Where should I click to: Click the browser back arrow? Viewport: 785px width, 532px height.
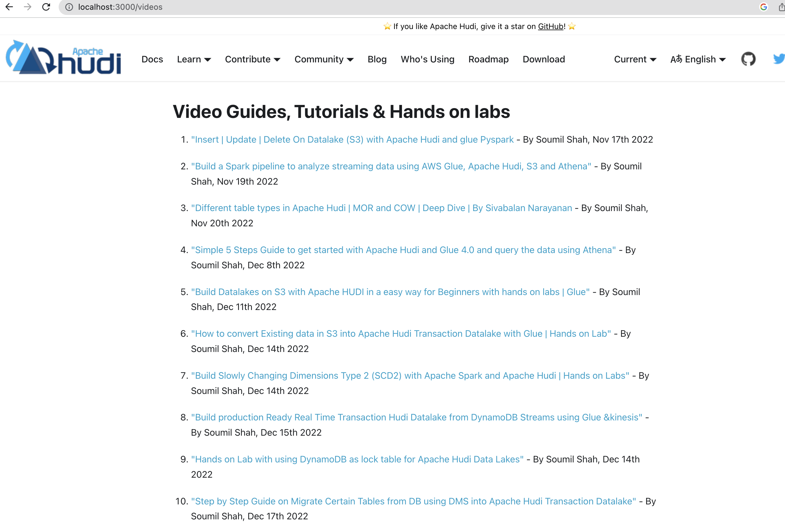pos(9,7)
